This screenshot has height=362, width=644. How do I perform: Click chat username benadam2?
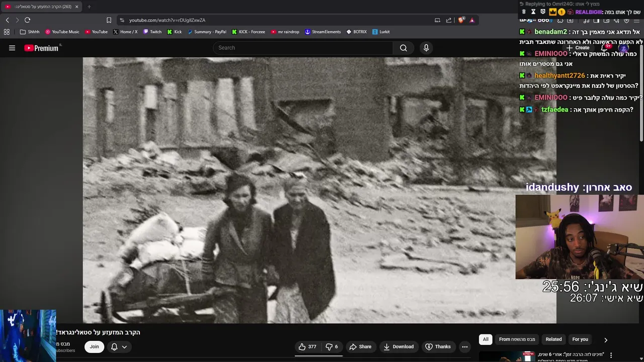pos(550,32)
